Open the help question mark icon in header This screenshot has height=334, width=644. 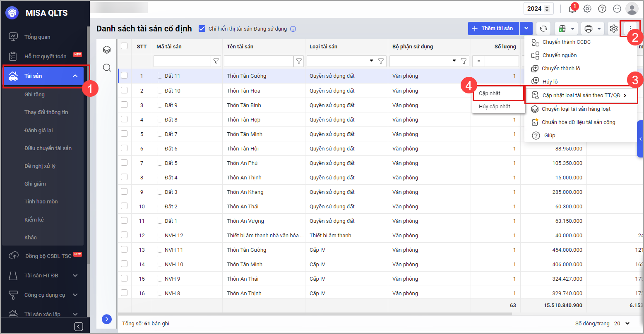coord(602,9)
